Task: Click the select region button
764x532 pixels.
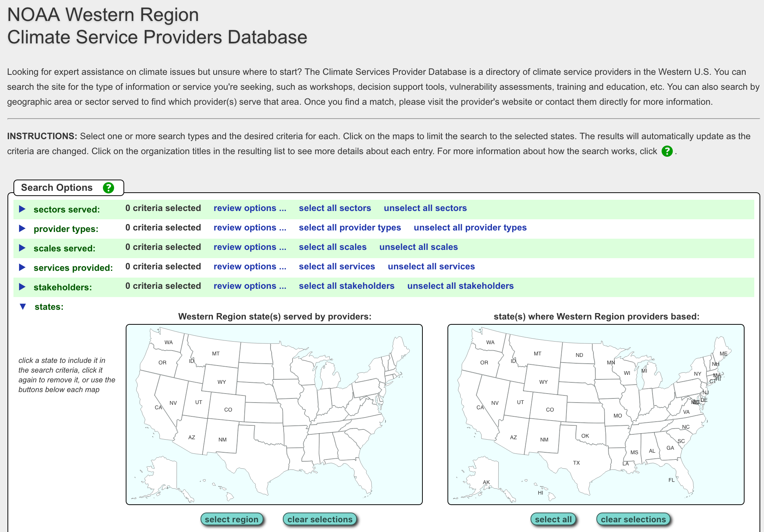Action: [232, 519]
